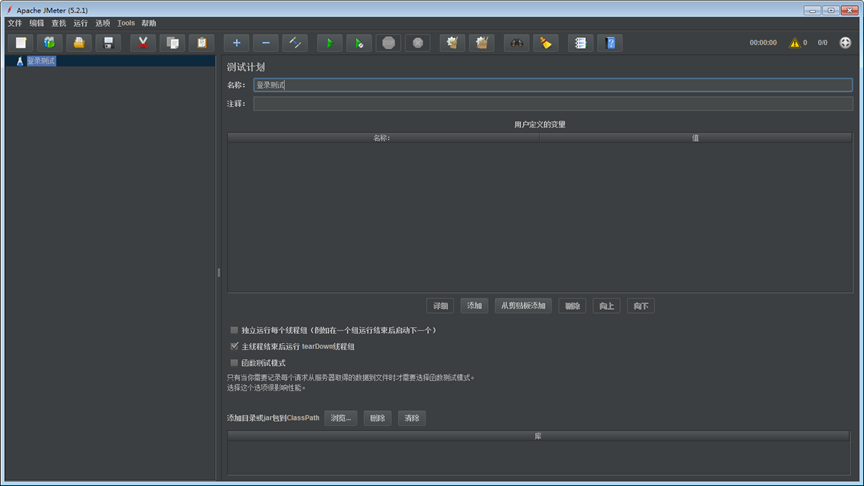This screenshot has width=864, height=486.
Task: Expand all tree nodes with plus icon
Action: (236, 43)
